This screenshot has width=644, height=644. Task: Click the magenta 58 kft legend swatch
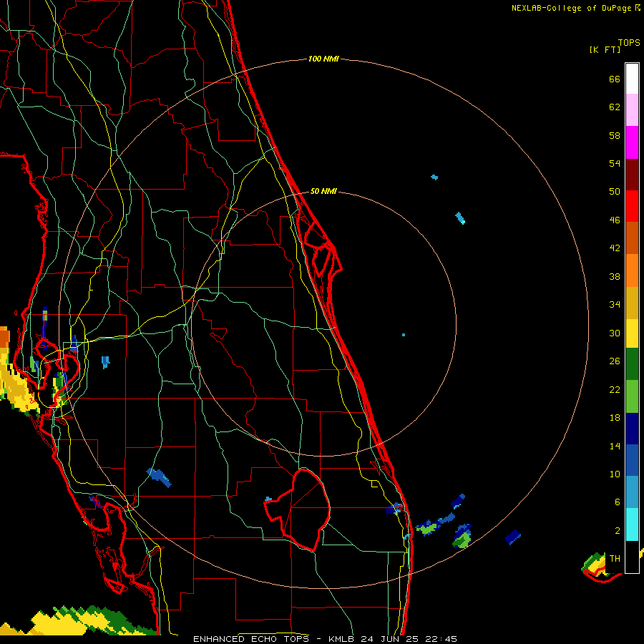point(632,142)
